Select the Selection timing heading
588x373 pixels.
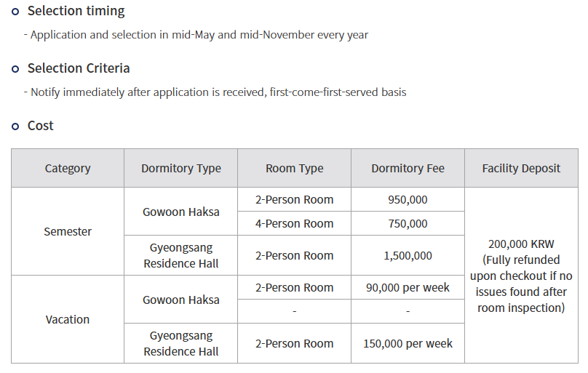coord(76,12)
